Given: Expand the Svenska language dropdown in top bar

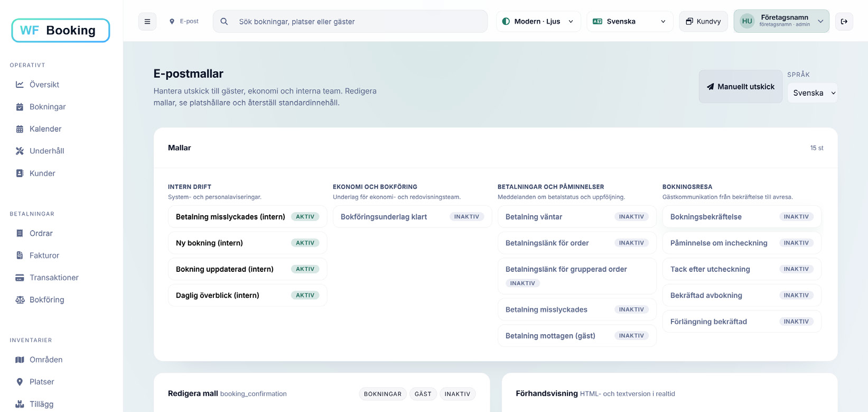Looking at the screenshot, I should pos(630,22).
